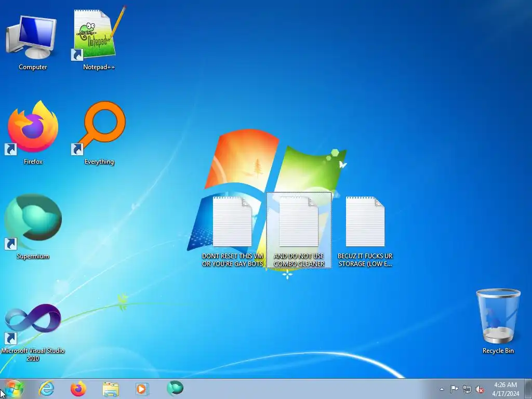Click the 'Notepad++' label text
Image resolution: width=532 pixels, height=399 pixels.
coord(99,67)
